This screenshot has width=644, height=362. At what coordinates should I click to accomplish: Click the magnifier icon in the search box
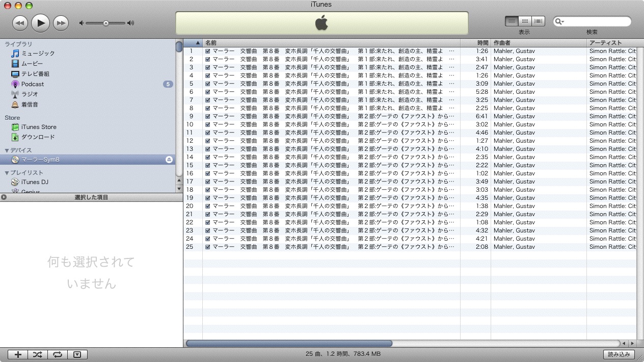[559, 21]
